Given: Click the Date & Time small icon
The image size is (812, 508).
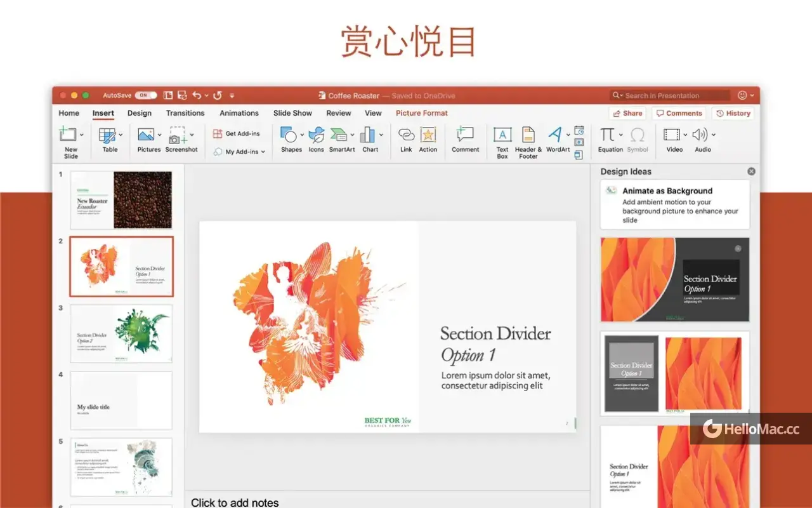Looking at the screenshot, I should [579, 130].
